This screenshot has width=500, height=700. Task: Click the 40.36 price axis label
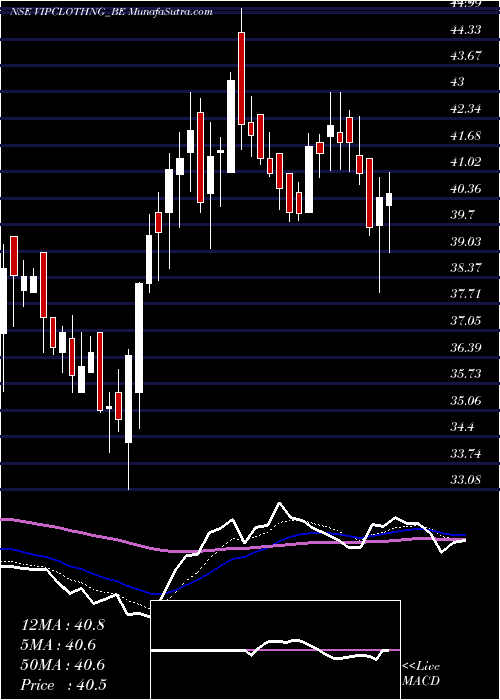click(465, 188)
